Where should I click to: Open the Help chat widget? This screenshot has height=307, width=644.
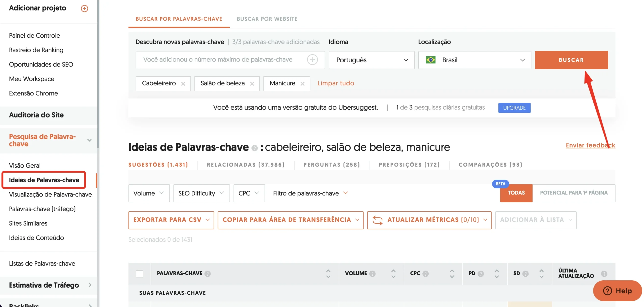pyautogui.click(x=617, y=291)
